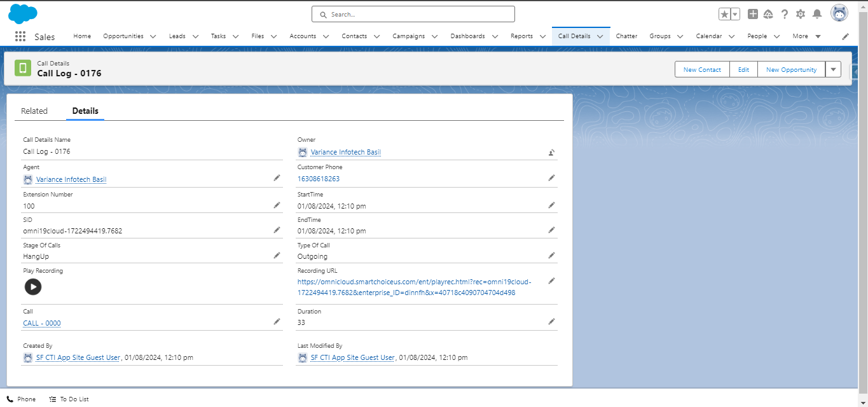
Task: Open Owner link Variance Infotech Basil
Action: click(346, 153)
